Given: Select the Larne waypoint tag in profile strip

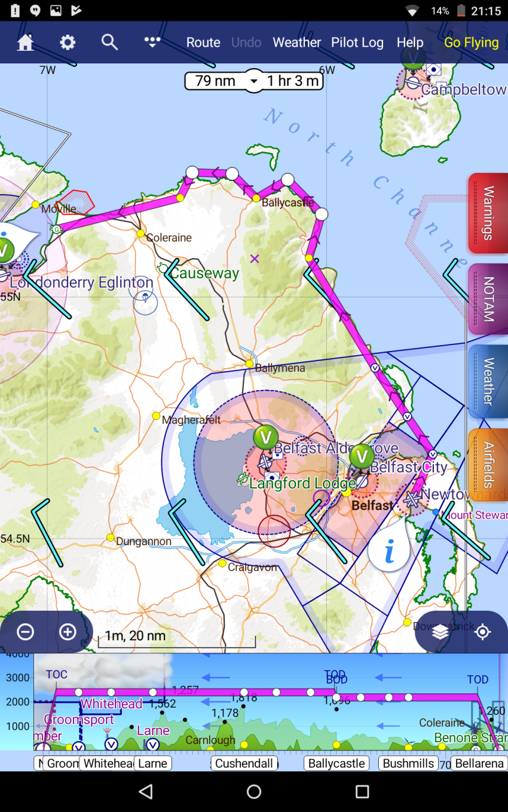Looking at the screenshot, I should pos(152,763).
